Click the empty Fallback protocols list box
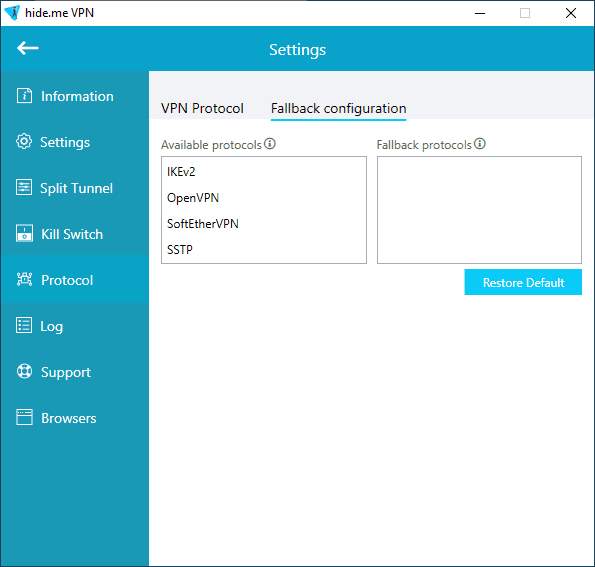 pos(479,210)
